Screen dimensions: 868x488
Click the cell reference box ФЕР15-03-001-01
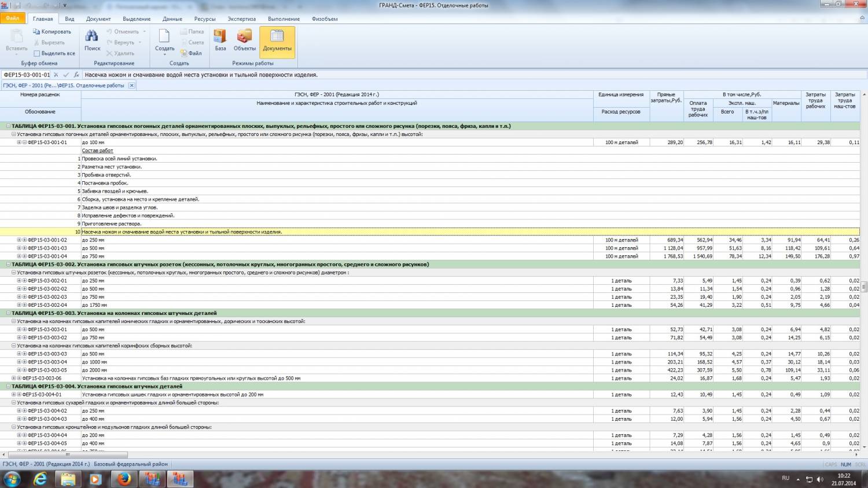[26, 75]
